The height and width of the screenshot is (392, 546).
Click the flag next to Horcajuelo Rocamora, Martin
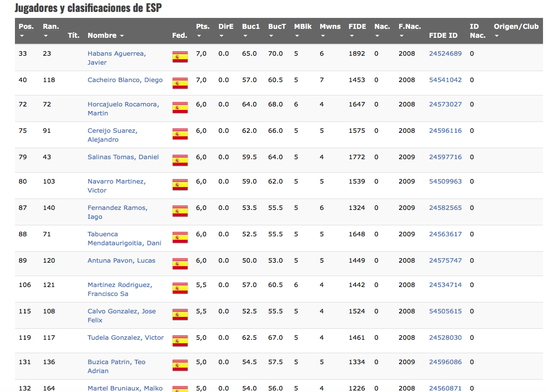pyautogui.click(x=180, y=107)
